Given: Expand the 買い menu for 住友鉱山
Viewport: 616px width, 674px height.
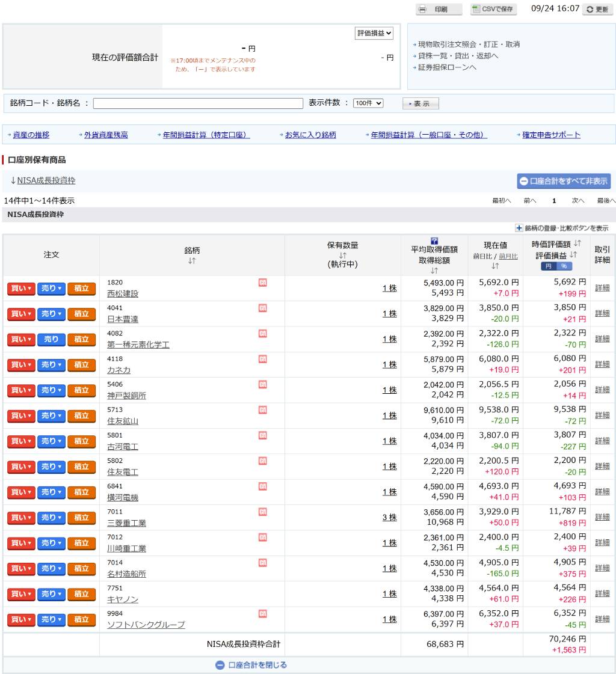Looking at the screenshot, I should click(x=21, y=415).
